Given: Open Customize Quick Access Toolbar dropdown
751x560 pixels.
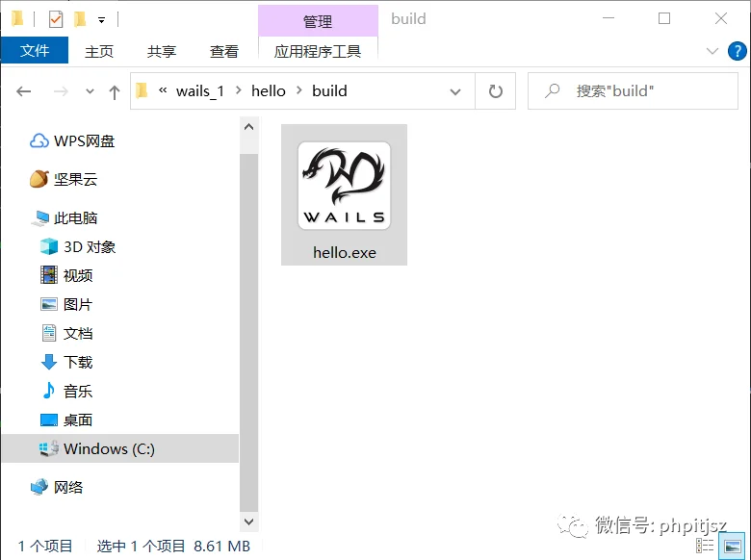Looking at the screenshot, I should [x=101, y=20].
